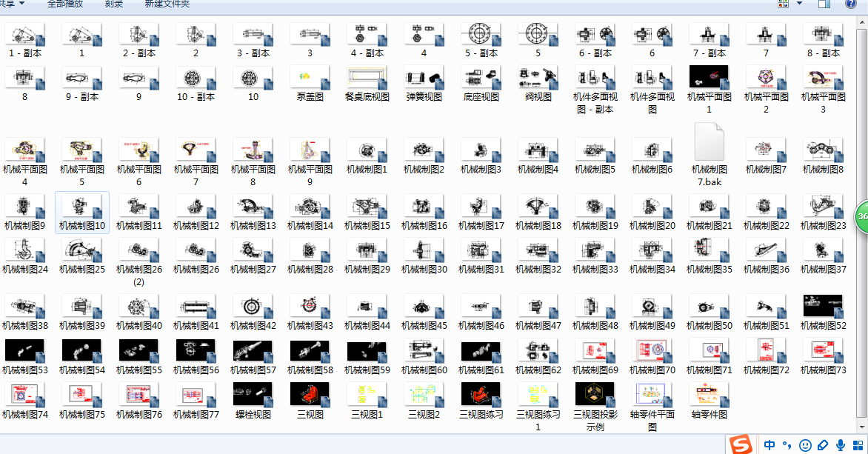Click the 刻录 burn button
Image resolution: width=868 pixels, height=454 pixels.
[x=113, y=4]
